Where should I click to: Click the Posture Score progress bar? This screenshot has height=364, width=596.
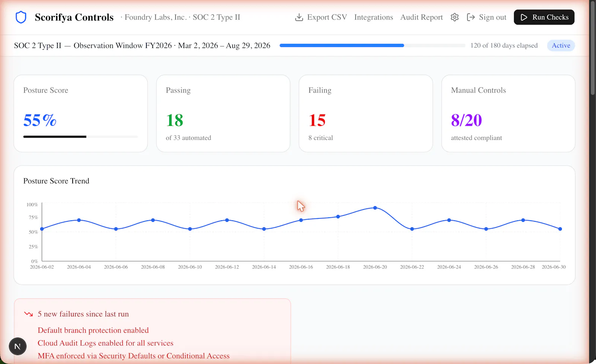click(x=80, y=137)
